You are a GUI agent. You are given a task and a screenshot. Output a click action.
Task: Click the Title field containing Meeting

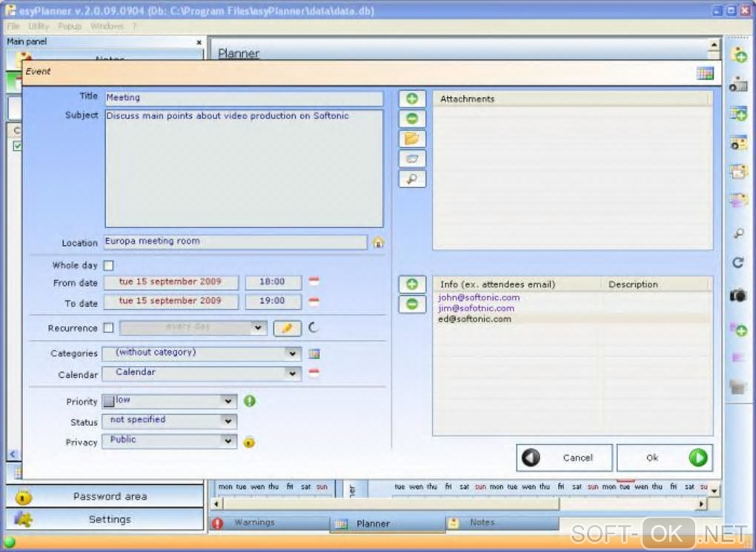(244, 98)
